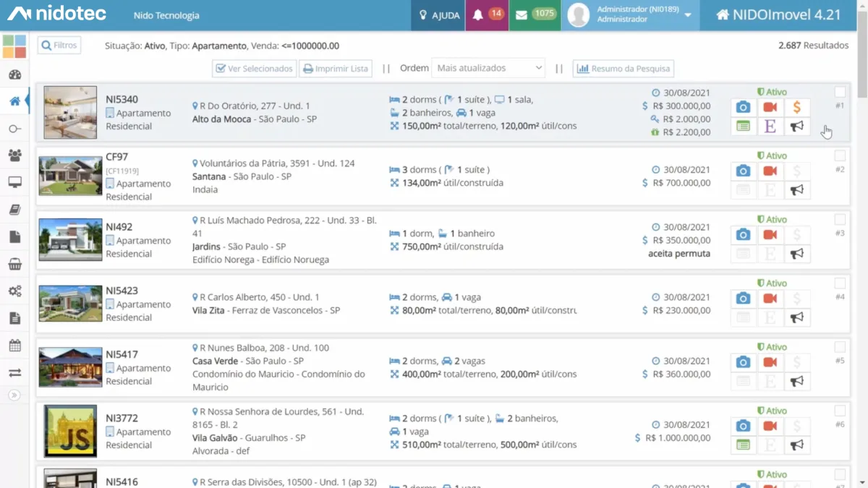Open property code NI5423
Viewport: 868px width, 488px height.
[x=122, y=291]
